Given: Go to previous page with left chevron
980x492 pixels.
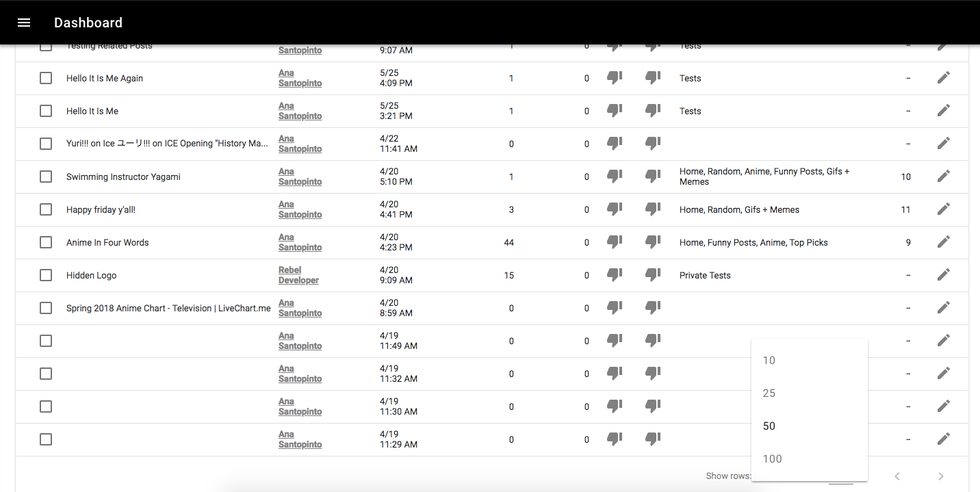Looking at the screenshot, I should click(x=897, y=476).
